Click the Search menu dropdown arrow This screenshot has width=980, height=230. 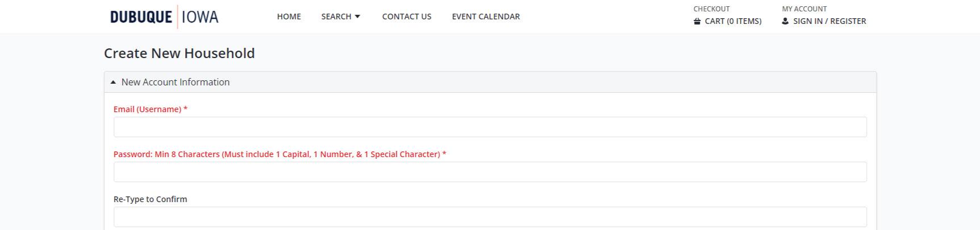click(x=357, y=17)
